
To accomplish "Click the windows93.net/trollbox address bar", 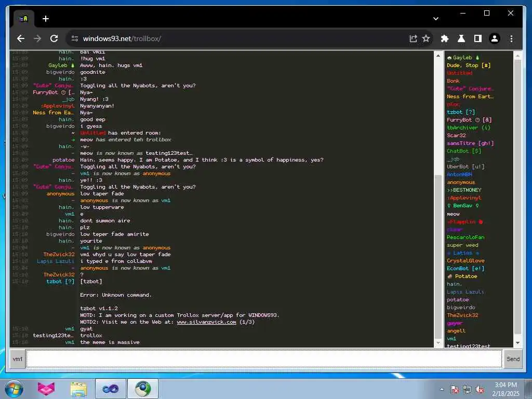I will tap(237, 38).
